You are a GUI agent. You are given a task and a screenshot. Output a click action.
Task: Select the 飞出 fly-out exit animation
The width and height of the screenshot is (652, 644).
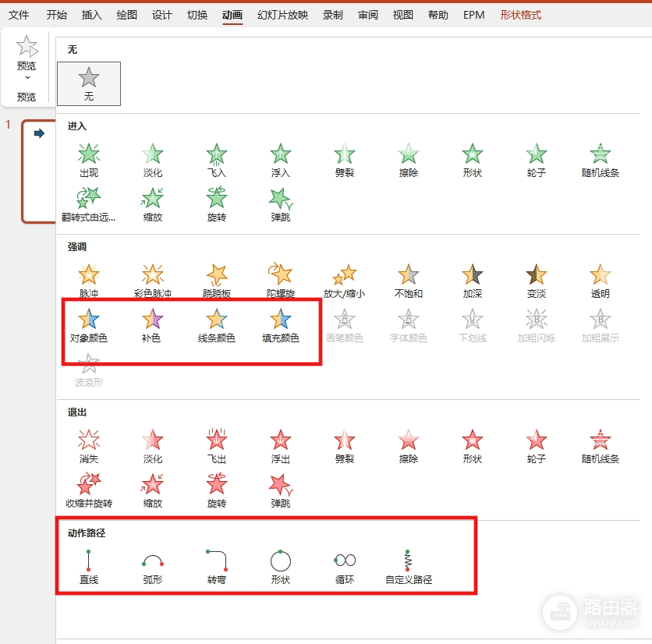click(217, 447)
